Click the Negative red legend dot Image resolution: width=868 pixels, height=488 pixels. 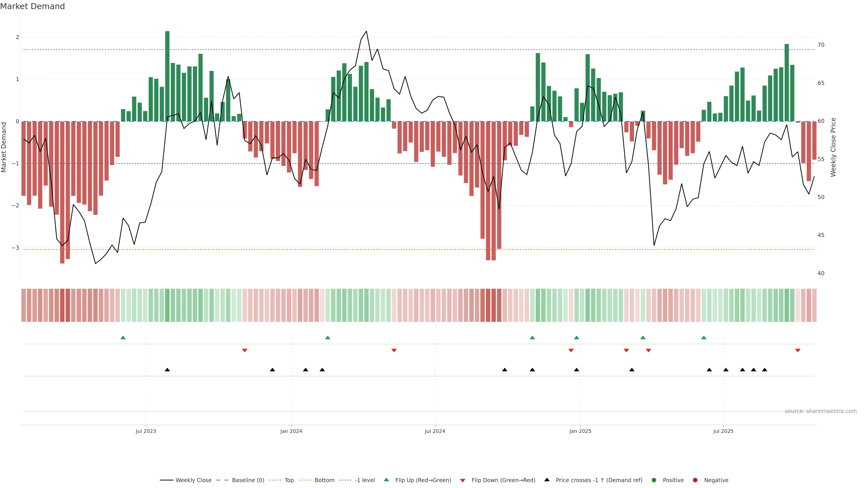click(695, 480)
